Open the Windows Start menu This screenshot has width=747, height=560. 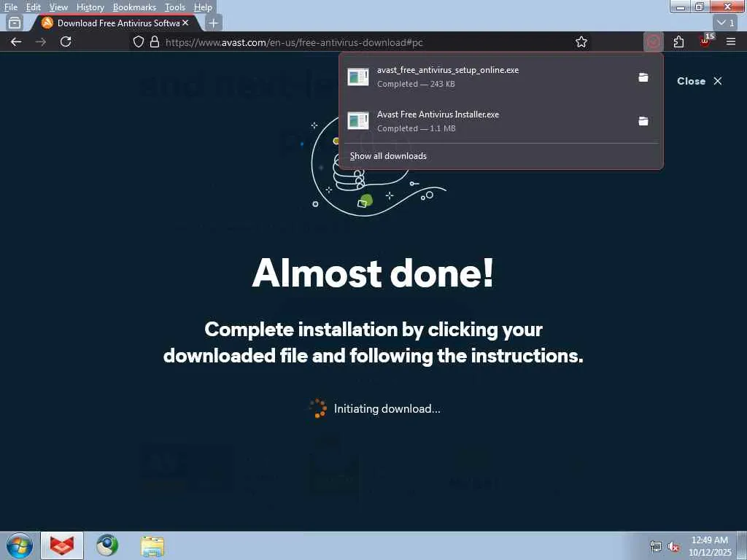(x=20, y=545)
